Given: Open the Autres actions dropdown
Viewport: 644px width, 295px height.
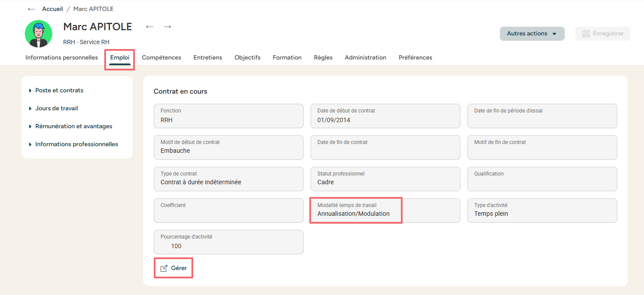Looking at the screenshot, I should (532, 34).
